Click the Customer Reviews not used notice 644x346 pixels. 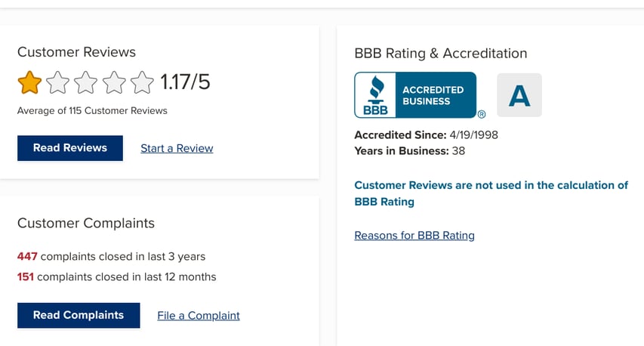pos(491,193)
